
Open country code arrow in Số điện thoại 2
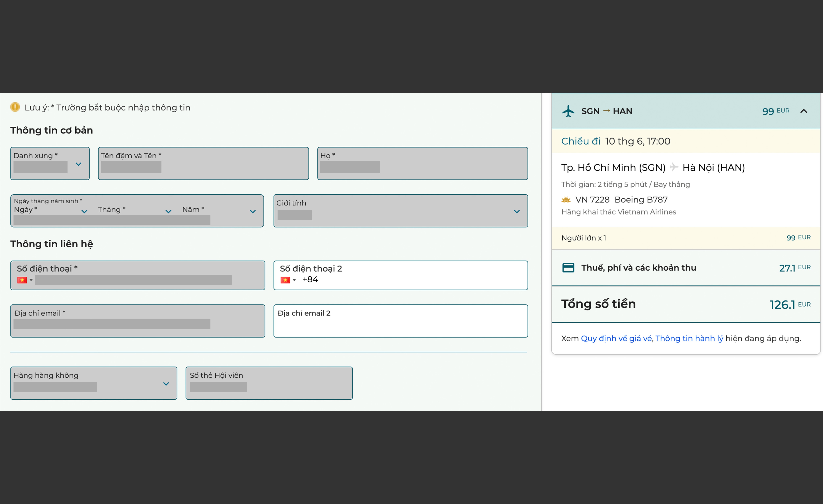tap(294, 280)
